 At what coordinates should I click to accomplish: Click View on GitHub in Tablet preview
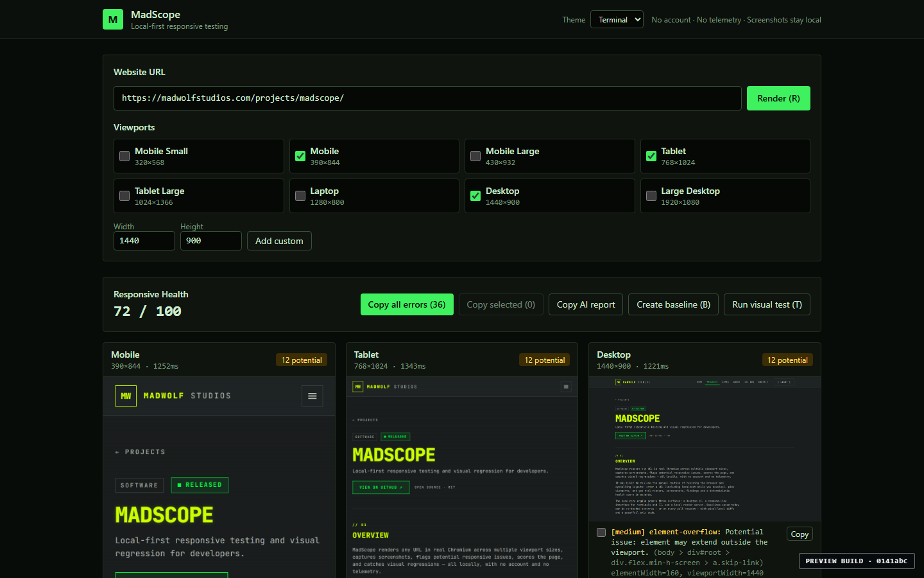(x=381, y=487)
